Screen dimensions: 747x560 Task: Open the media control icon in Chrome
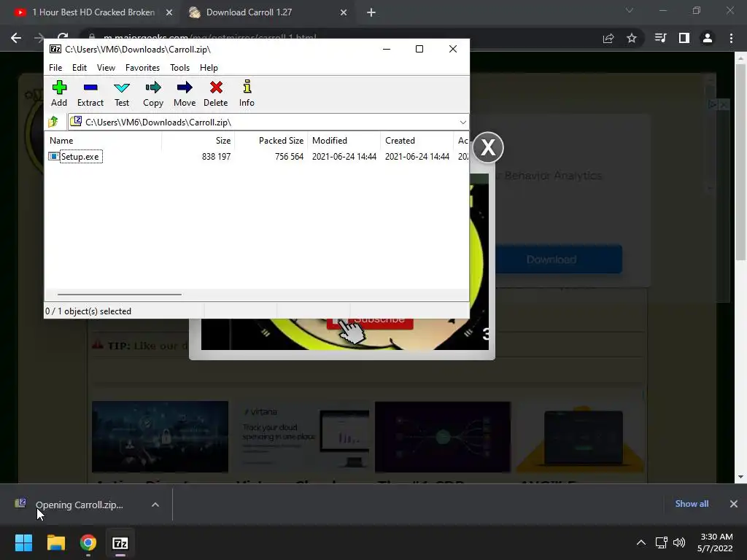pos(661,38)
